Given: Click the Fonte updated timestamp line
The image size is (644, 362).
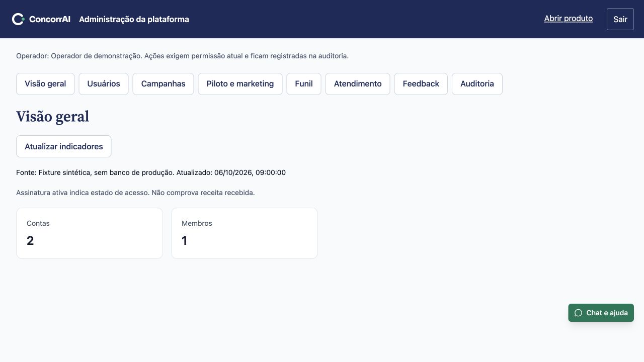Looking at the screenshot, I should coord(151,172).
